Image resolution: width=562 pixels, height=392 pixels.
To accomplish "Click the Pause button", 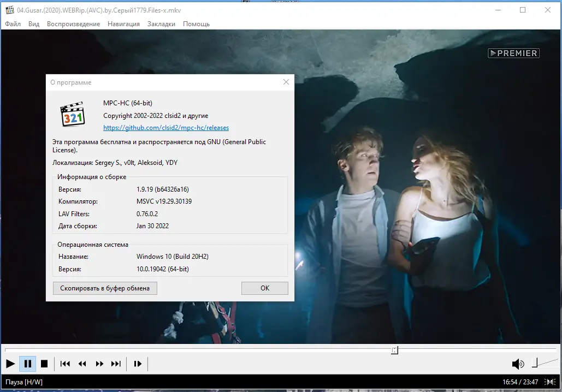I will click(x=28, y=364).
